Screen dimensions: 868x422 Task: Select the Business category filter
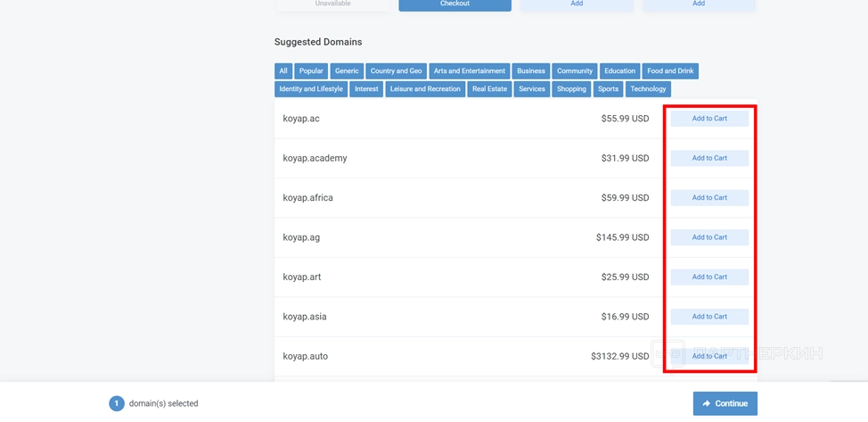pyautogui.click(x=531, y=71)
